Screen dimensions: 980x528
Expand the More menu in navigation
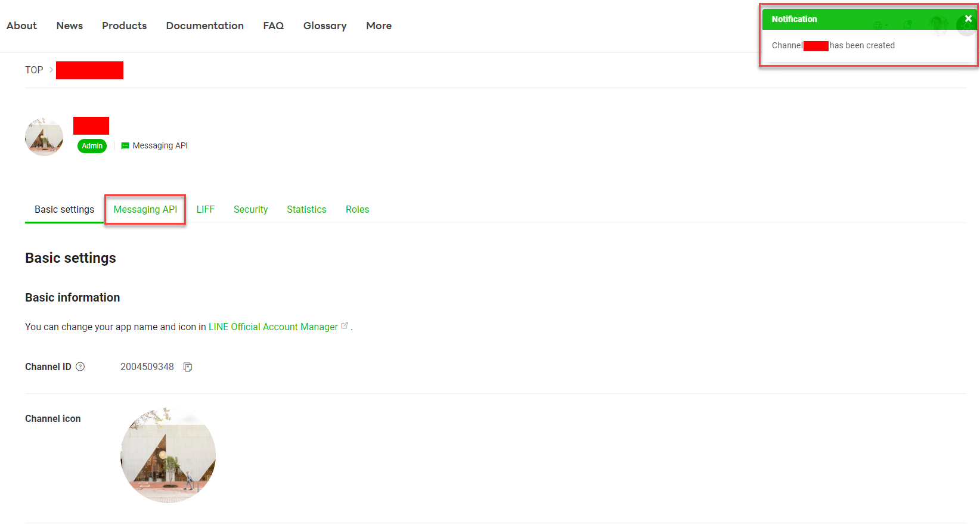(x=379, y=26)
